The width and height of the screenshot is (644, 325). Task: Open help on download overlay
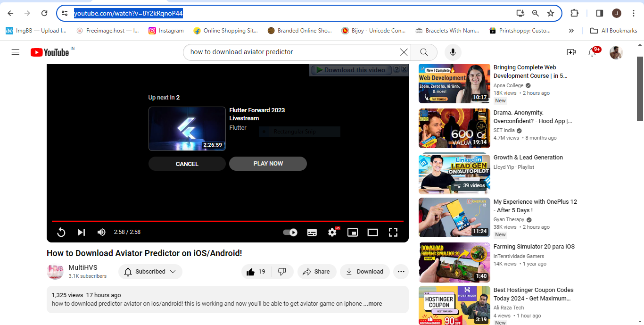396,69
